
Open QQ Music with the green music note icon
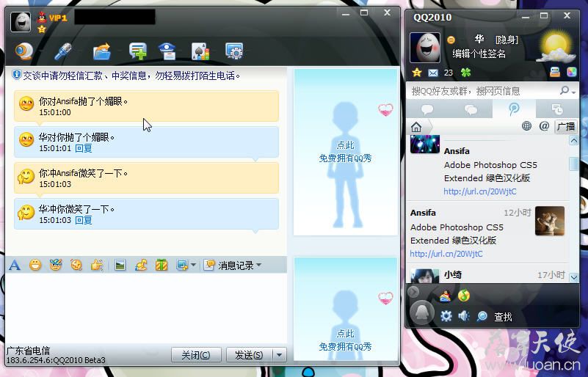(464, 296)
